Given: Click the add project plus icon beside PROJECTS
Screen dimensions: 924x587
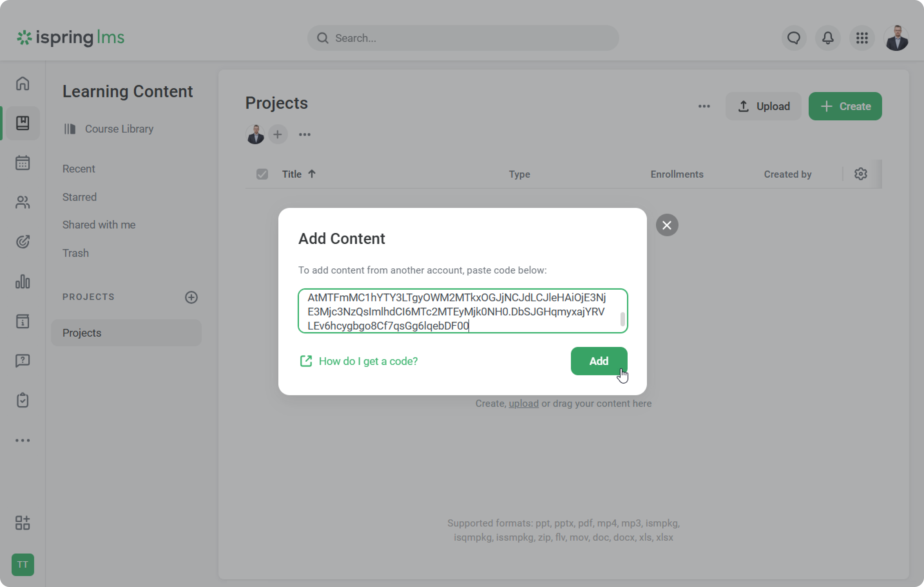Looking at the screenshot, I should (x=191, y=297).
